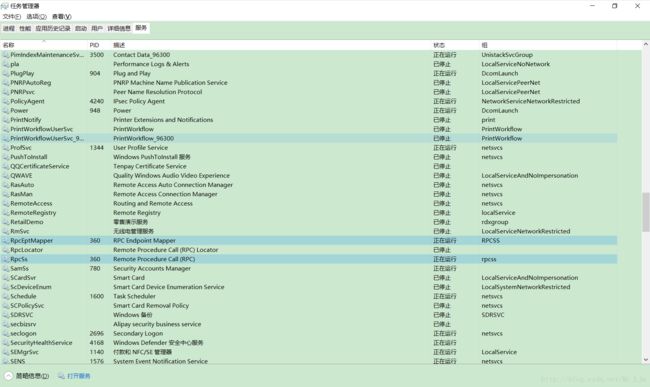Image resolution: width=650 pixels, height=387 pixels.
Task: Collapse view with 简略信息(D) chevron button
Action: pos(9,376)
